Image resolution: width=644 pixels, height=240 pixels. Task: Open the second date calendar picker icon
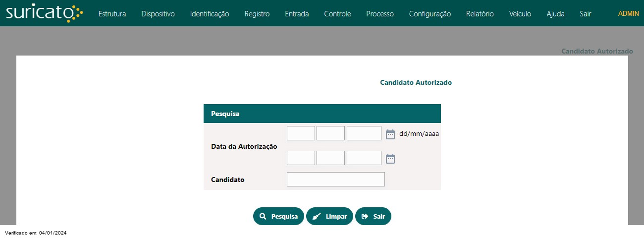pos(390,159)
